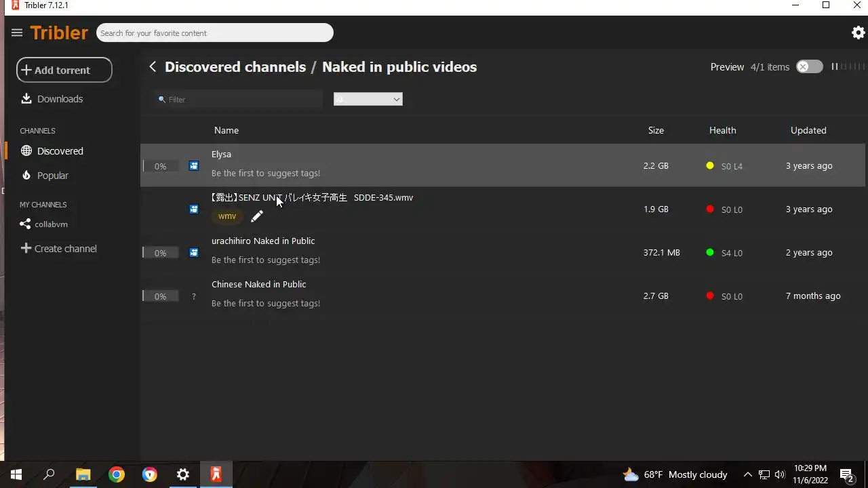Click the unknown category question mark icon
Image resolution: width=868 pixels, height=488 pixels.
point(194,296)
